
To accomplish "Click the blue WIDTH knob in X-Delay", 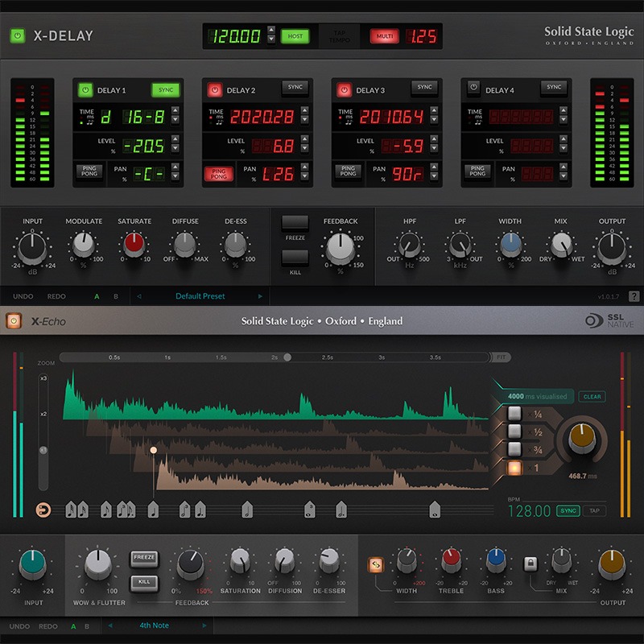I will pyautogui.click(x=510, y=245).
